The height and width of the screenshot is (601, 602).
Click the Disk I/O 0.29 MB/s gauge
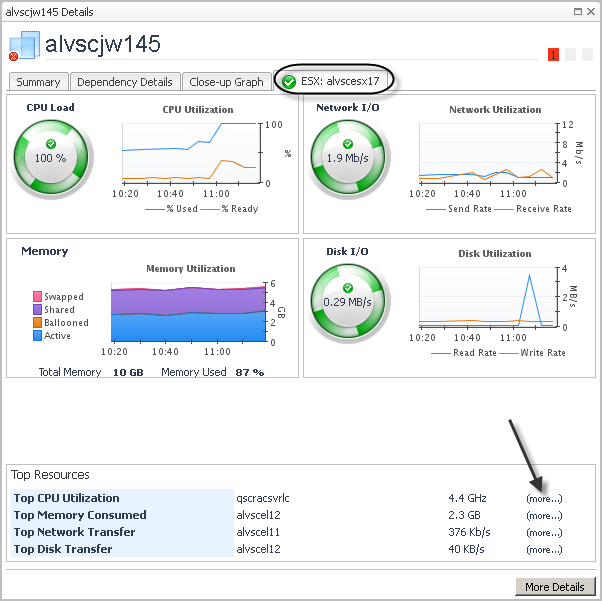coord(348,301)
